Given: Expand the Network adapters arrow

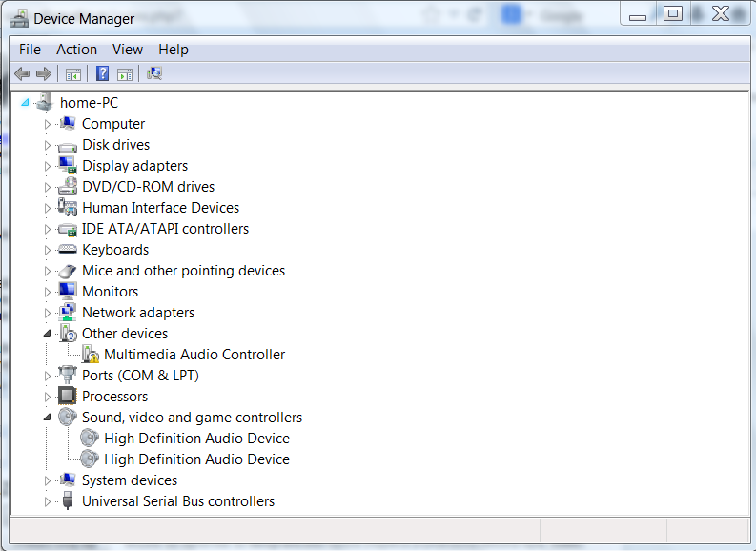Looking at the screenshot, I should (x=48, y=313).
